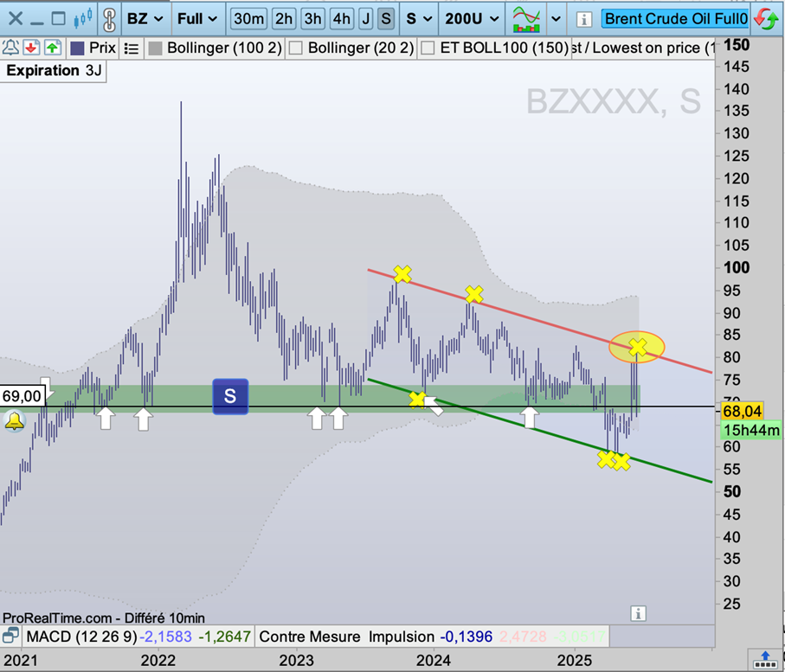Screen dimensions: 785x672
Task: Open the BZ symbol dropdown
Action: 145,19
